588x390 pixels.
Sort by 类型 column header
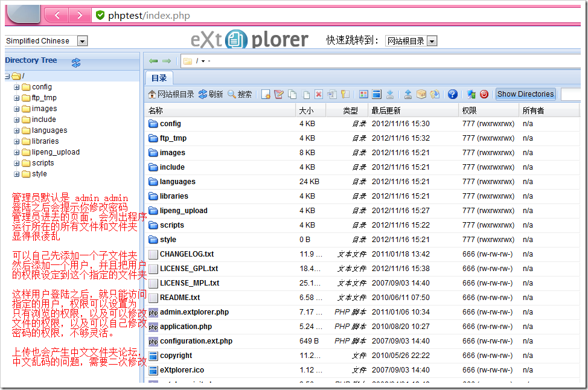click(347, 110)
